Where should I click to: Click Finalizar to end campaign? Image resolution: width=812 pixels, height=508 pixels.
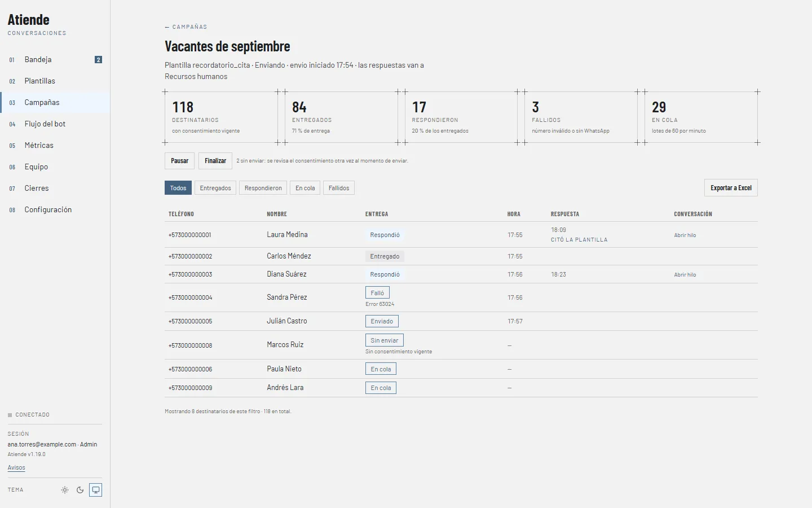click(215, 161)
